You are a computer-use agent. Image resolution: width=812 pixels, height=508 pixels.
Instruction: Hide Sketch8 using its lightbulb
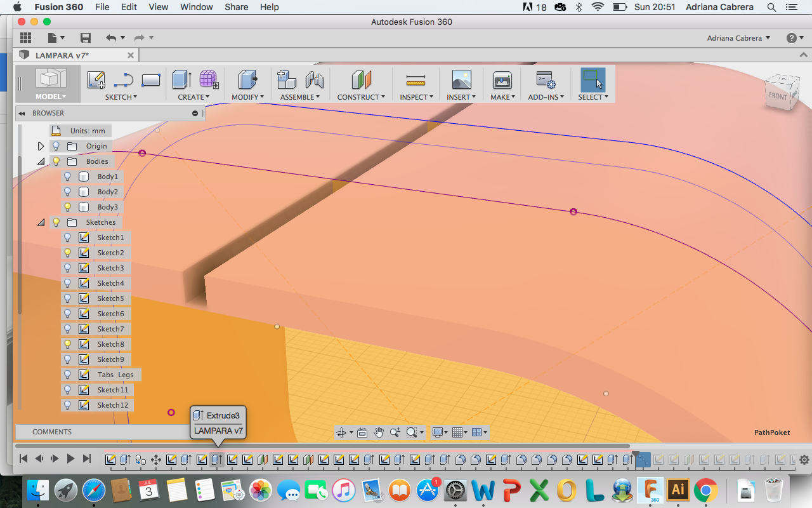point(68,344)
